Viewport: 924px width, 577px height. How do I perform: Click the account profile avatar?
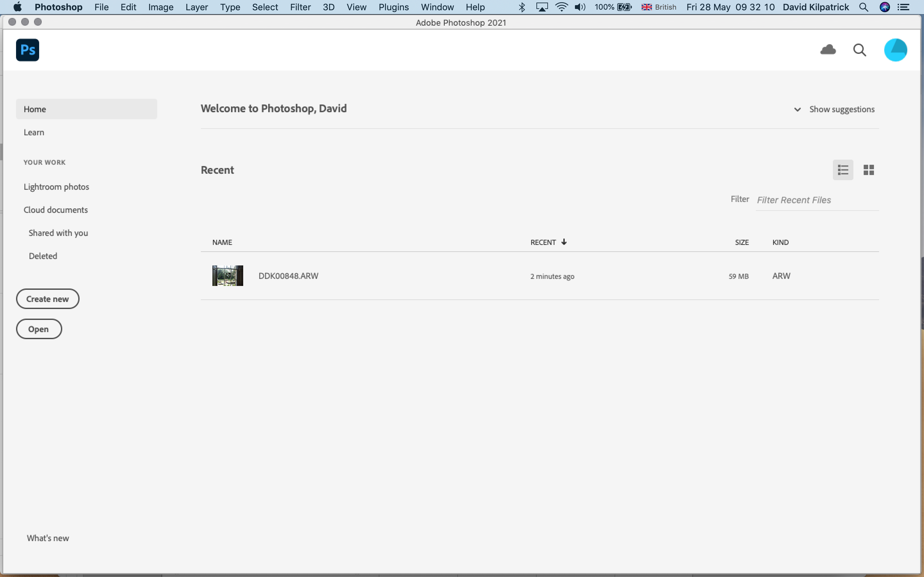click(x=895, y=50)
